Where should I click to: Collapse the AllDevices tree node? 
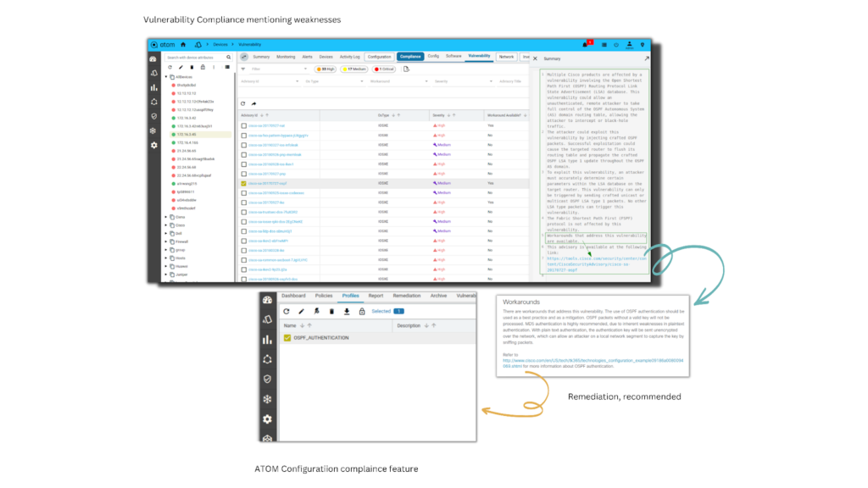point(166,77)
